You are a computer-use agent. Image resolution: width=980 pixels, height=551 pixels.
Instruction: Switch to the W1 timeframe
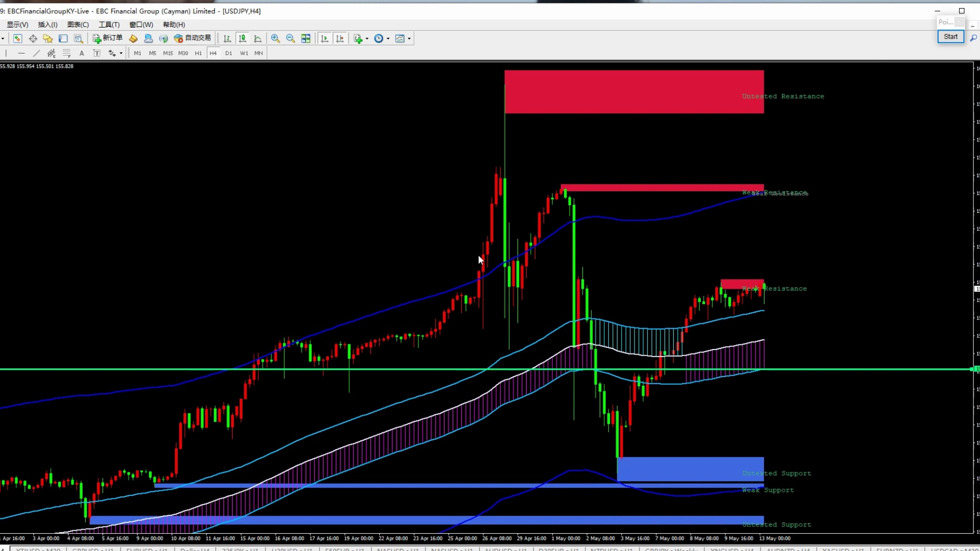point(244,53)
